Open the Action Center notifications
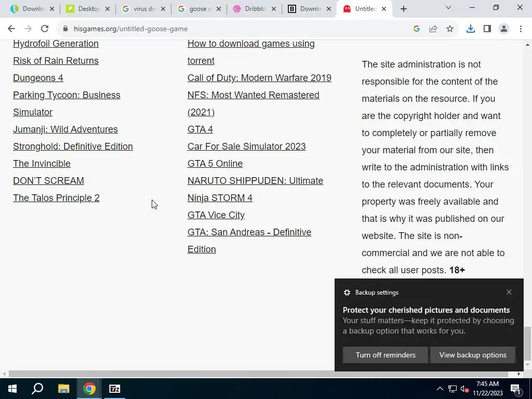This screenshot has width=532, height=399. point(515,389)
